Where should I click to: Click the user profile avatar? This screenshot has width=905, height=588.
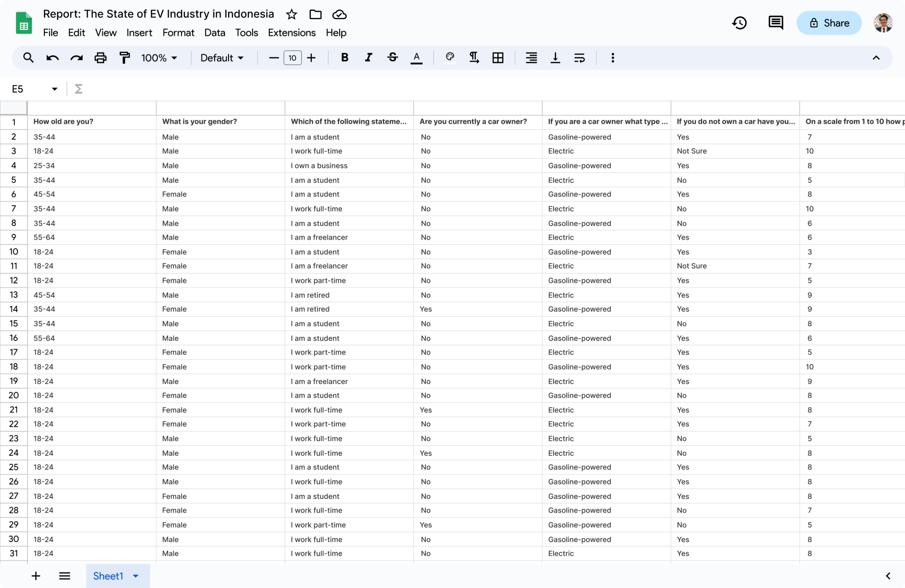pos(883,23)
